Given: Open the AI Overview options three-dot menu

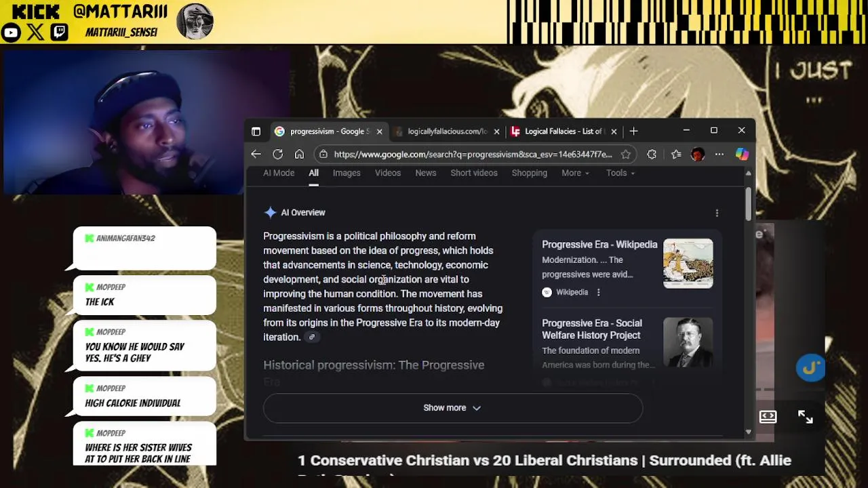Looking at the screenshot, I should coord(717,213).
